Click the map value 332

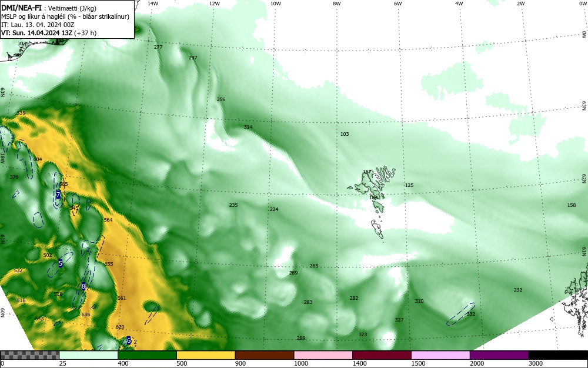pos(471,314)
